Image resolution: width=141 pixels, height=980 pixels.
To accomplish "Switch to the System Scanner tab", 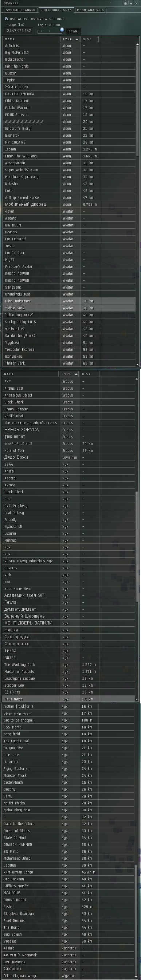I will point(20,10).
